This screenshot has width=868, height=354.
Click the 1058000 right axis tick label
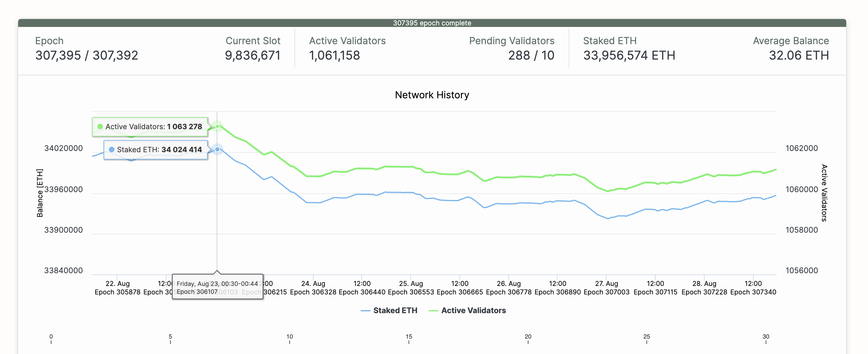(x=801, y=230)
